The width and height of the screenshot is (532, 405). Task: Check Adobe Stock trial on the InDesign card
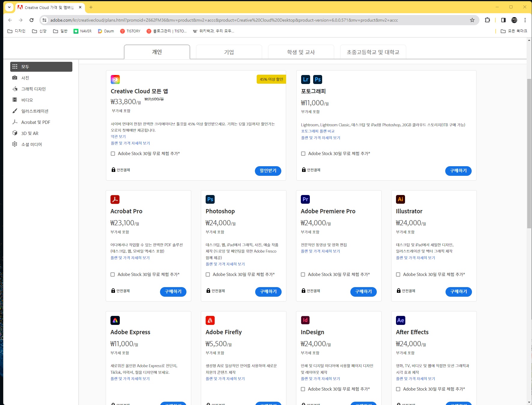(303, 389)
